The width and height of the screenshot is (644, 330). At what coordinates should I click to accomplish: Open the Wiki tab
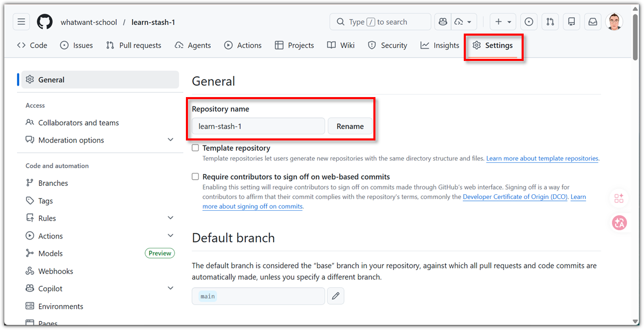341,45
